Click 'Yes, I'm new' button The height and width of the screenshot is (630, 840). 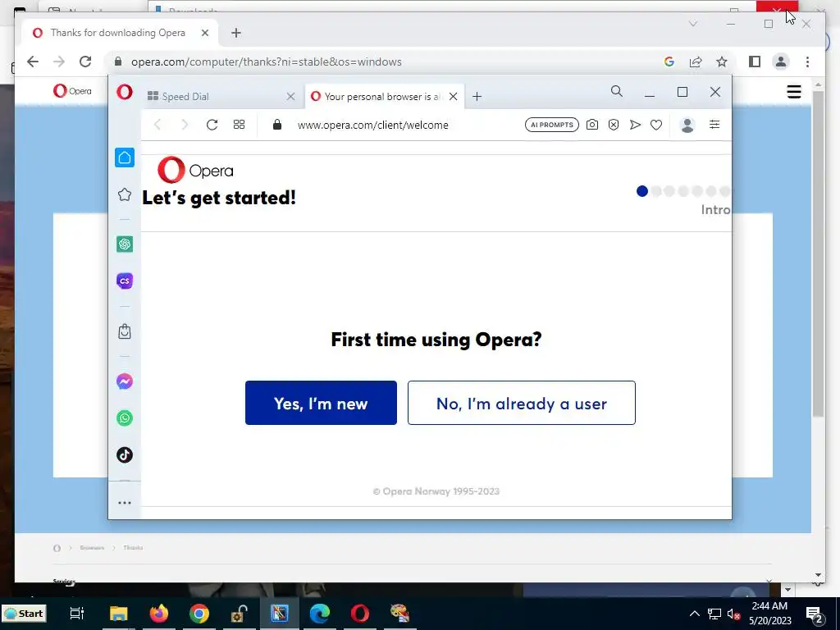click(x=321, y=403)
